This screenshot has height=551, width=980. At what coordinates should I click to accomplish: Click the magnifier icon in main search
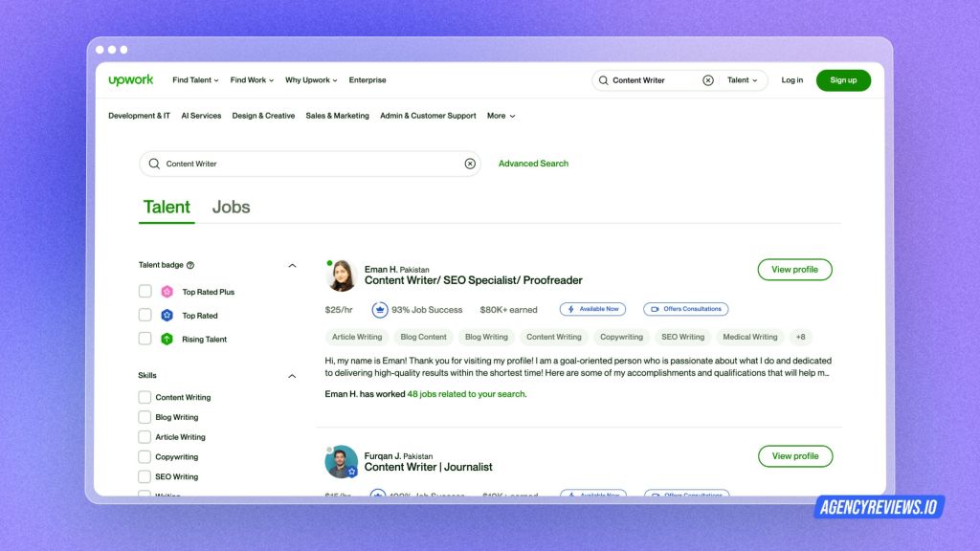pos(154,164)
